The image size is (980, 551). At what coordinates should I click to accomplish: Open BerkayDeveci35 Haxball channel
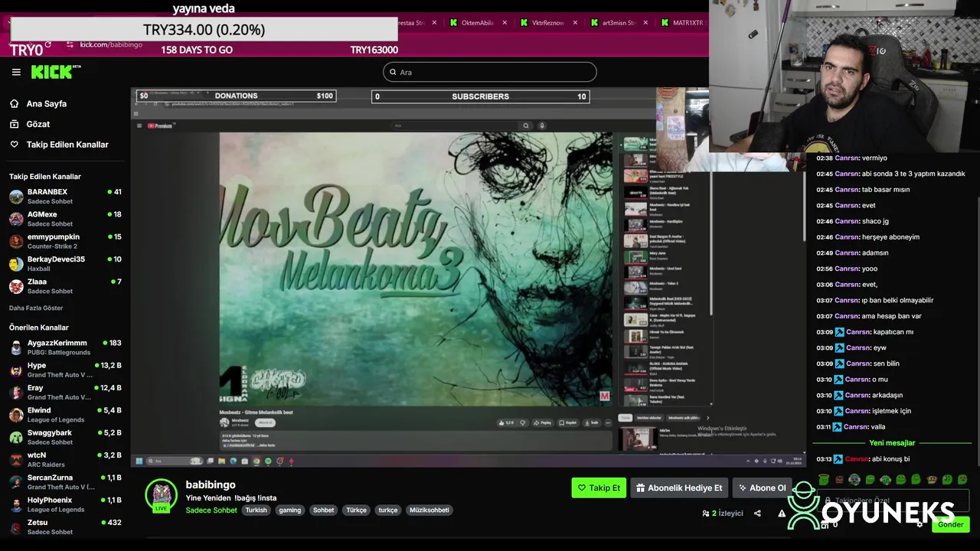pos(65,263)
